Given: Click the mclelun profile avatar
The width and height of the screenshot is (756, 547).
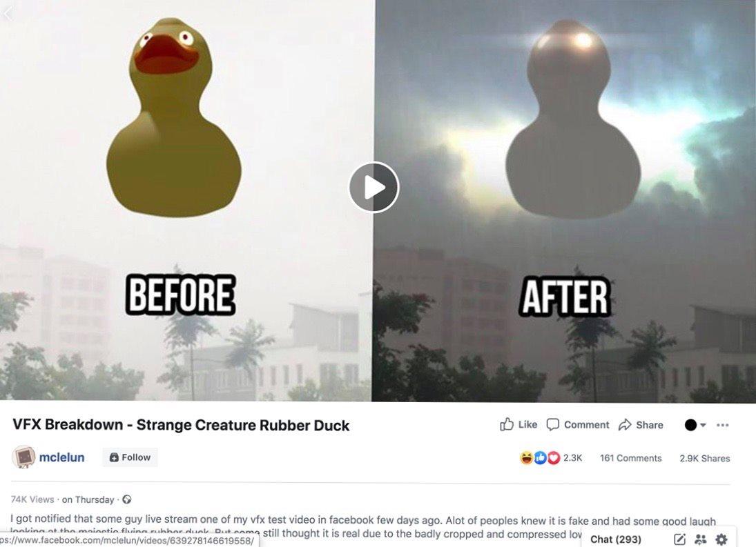Looking at the screenshot, I should tap(23, 457).
